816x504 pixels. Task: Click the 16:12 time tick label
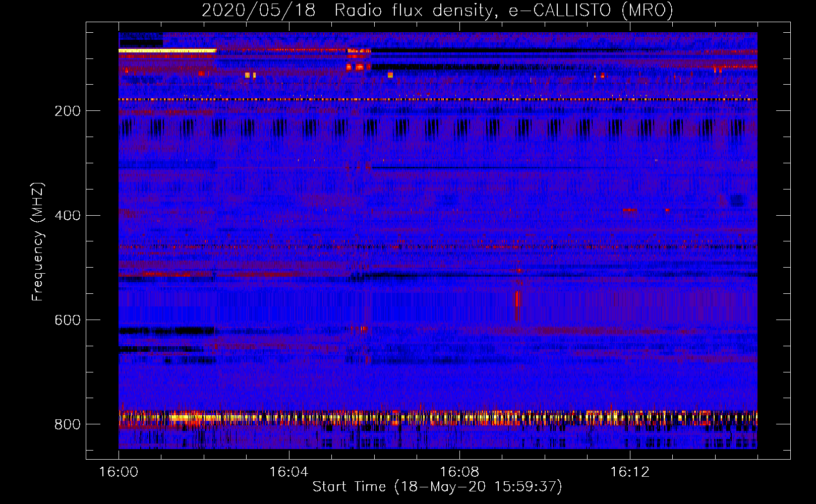pyautogui.click(x=630, y=472)
